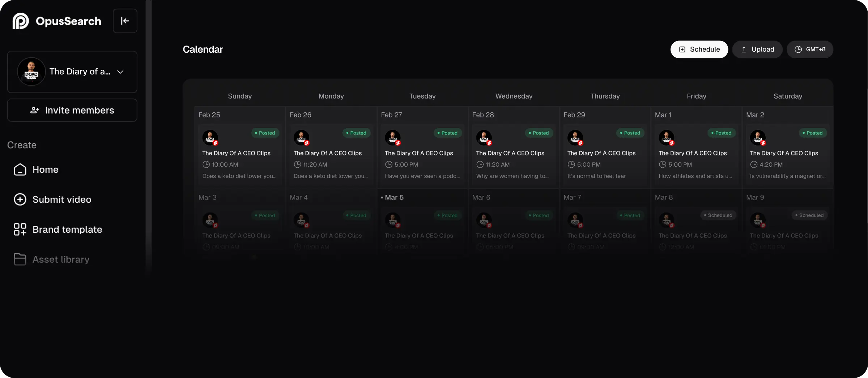
Task: Click the Brand template grid icon
Action: [20, 229]
